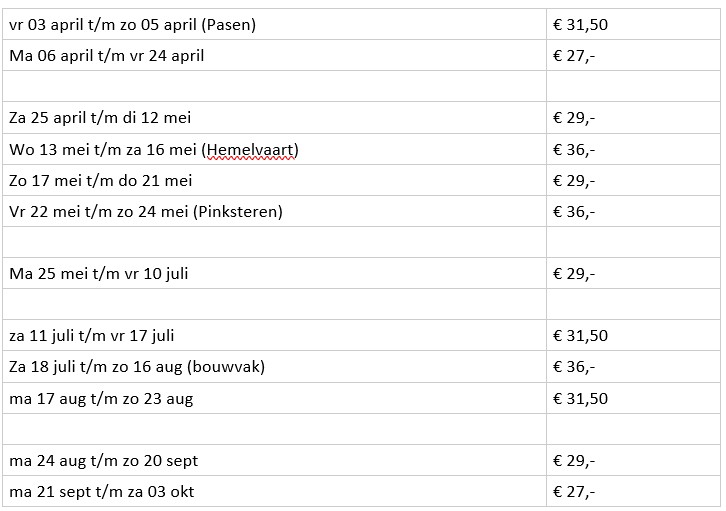Select the € 36,- price in the Pinksteren row
The width and height of the screenshot is (726, 511).
574,212
